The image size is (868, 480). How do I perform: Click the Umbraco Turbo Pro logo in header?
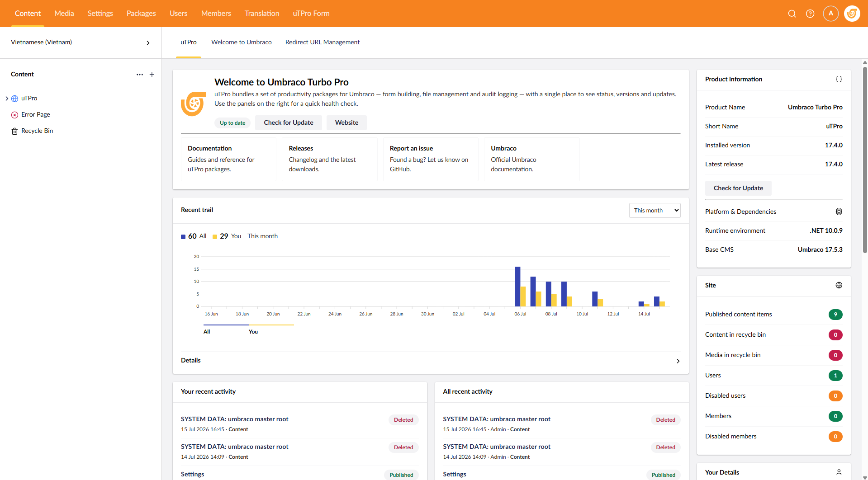pos(852,14)
